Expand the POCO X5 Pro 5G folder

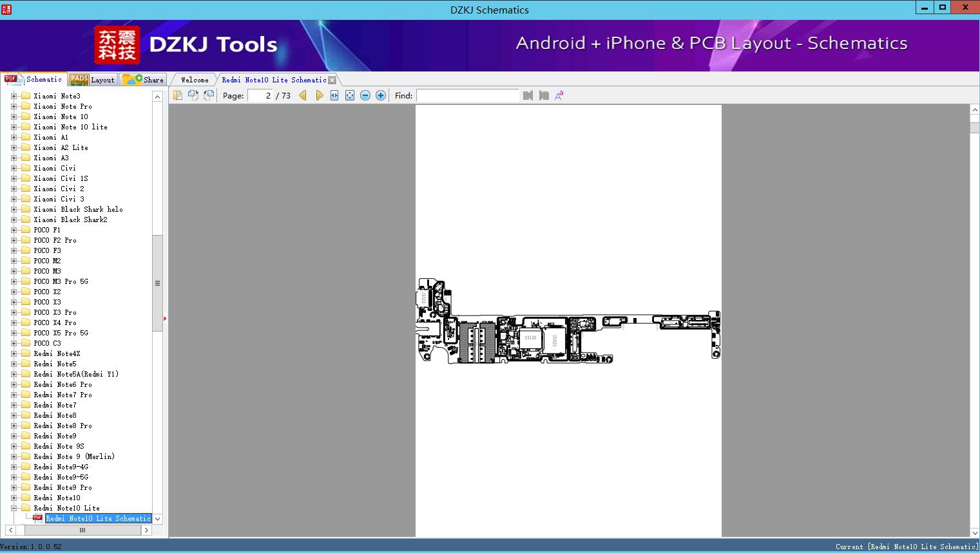point(14,333)
